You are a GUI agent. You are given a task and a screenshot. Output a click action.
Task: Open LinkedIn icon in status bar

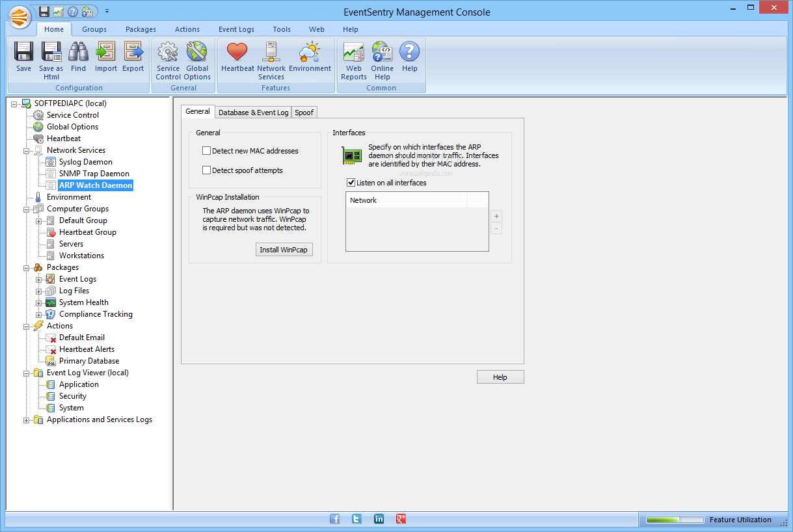[x=379, y=519]
